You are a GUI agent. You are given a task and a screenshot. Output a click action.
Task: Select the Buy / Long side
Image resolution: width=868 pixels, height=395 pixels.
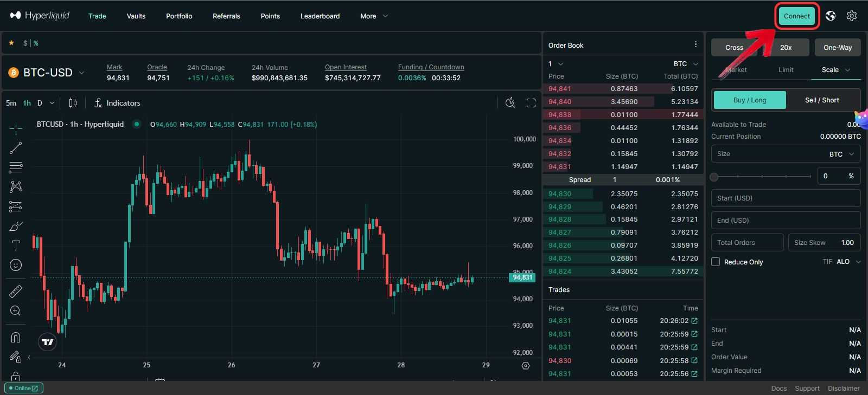point(750,100)
